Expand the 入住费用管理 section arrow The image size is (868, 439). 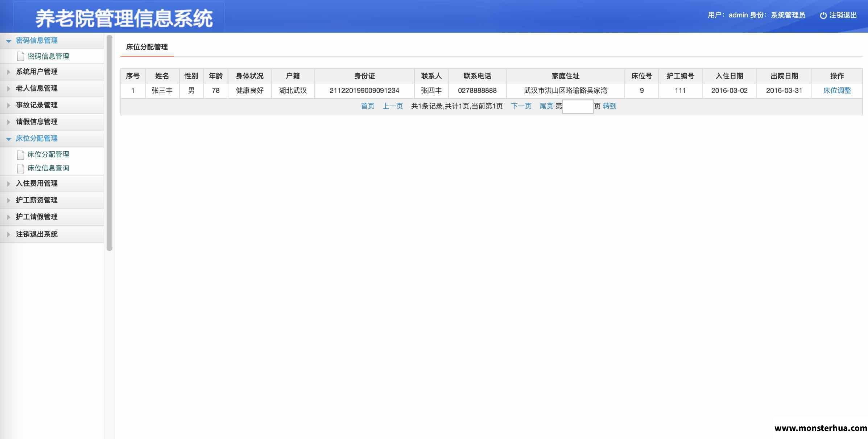coord(9,184)
